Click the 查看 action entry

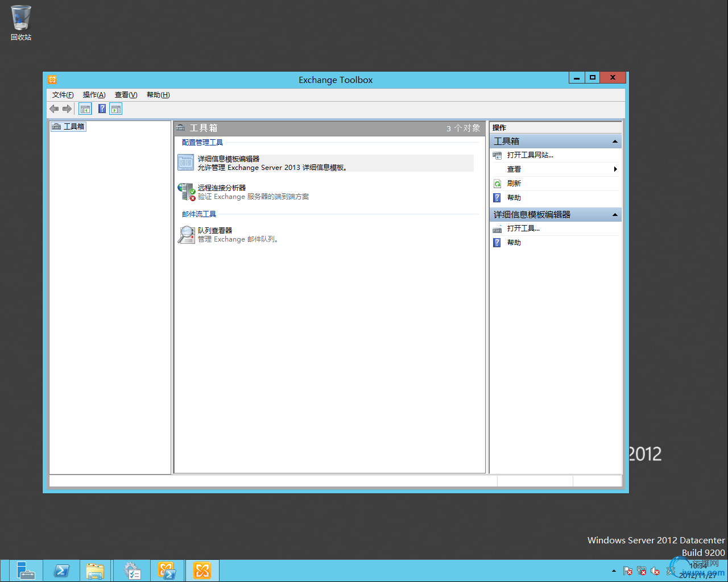pyautogui.click(x=514, y=169)
